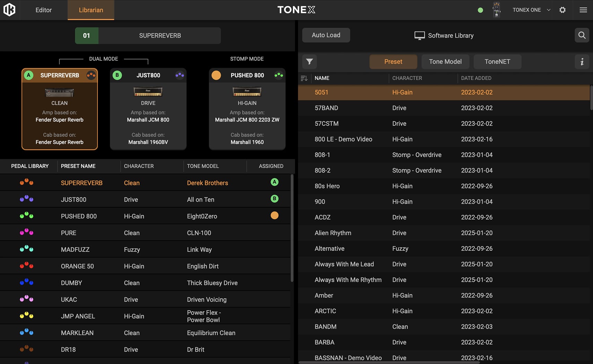Select slot A badge on SUPERREVERB card
Image resolution: width=593 pixels, height=364 pixels.
click(29, 75)
